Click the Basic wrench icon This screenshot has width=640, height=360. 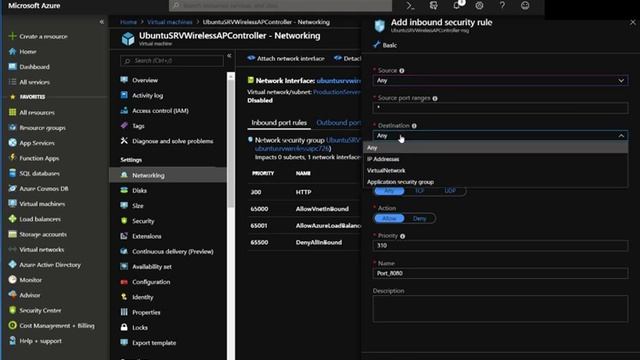(x=376, y=45)
